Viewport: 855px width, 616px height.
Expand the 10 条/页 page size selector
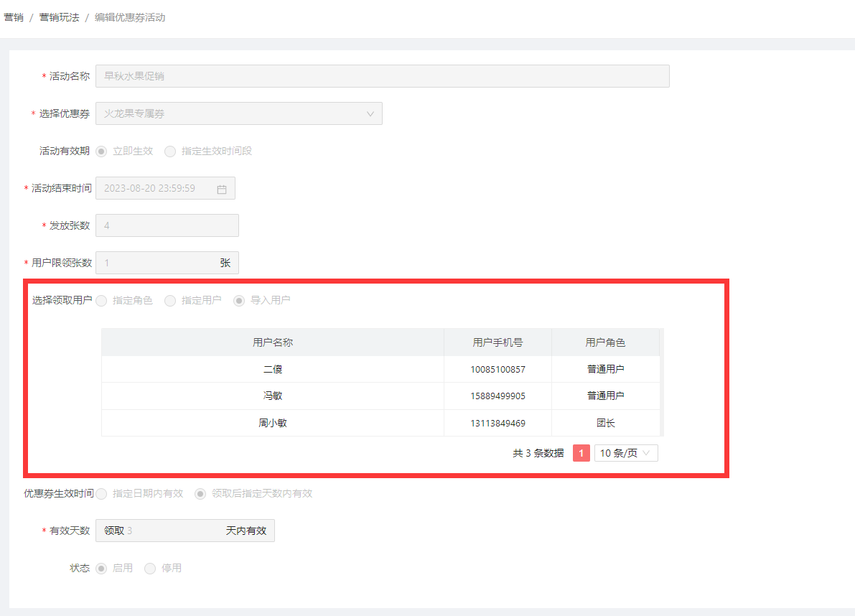point(626,453)
